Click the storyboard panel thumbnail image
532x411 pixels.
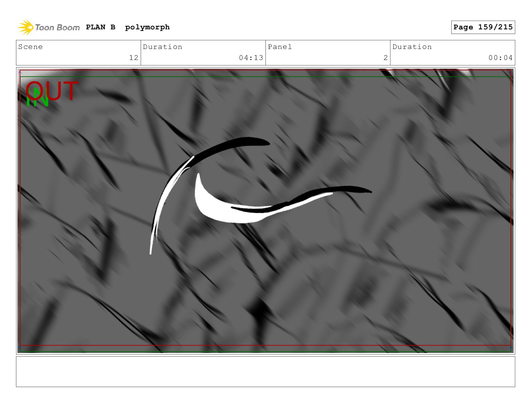(265, 211)
